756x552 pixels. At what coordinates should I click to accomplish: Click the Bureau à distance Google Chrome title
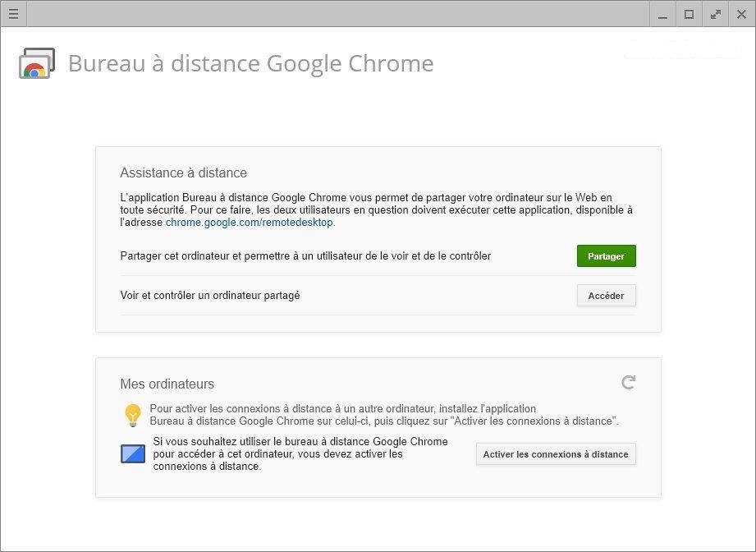(250, 63)
